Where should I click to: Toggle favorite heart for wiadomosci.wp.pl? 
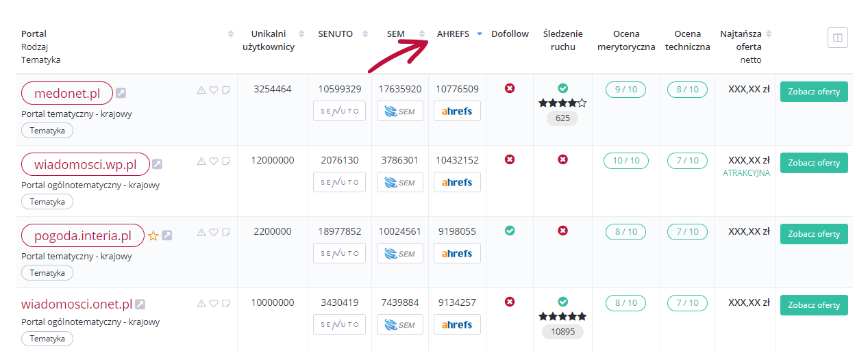pos(214,161)
